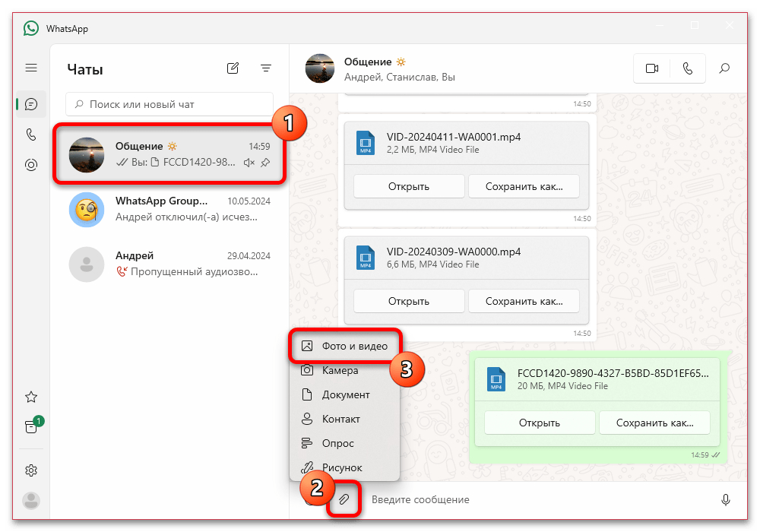This screenshot has height=532, width=760.
Task: Click the file name VID-20240411-WA0001.mp4
Action: 454,137
